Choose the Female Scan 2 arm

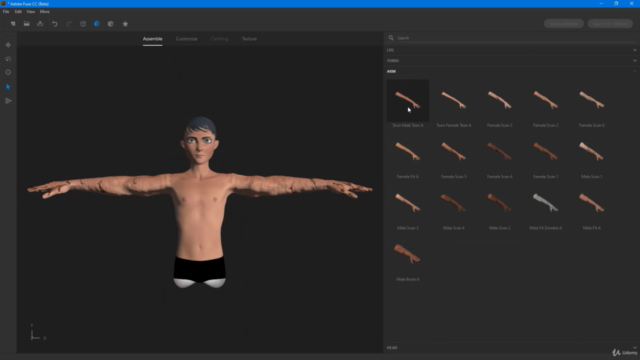tap(546, 100)
